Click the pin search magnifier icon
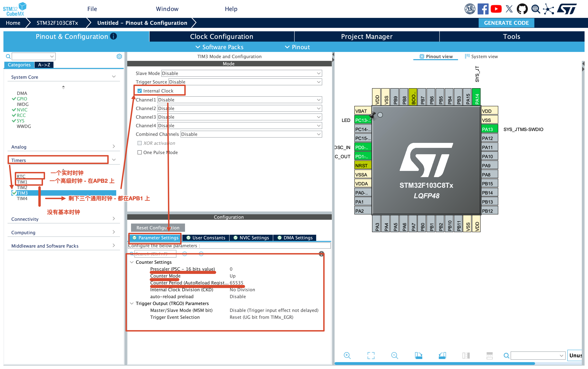Image resolution: width=588 pixels, height=369 pixels. point(506,356)
